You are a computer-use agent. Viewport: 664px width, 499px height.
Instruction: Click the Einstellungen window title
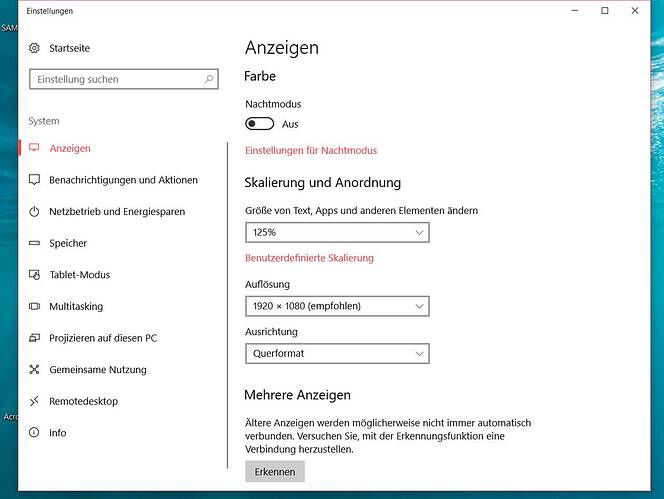50,11
